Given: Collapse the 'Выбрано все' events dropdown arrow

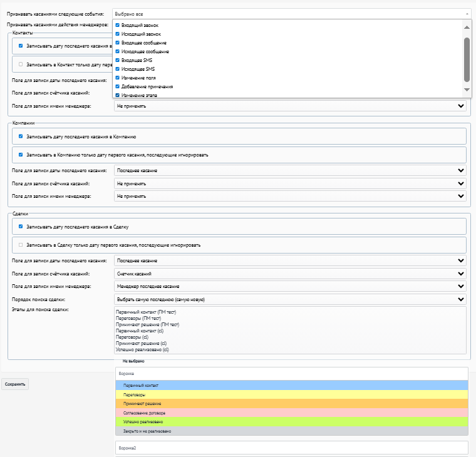Looking at the screenshot, I should [x=467, y=14].
